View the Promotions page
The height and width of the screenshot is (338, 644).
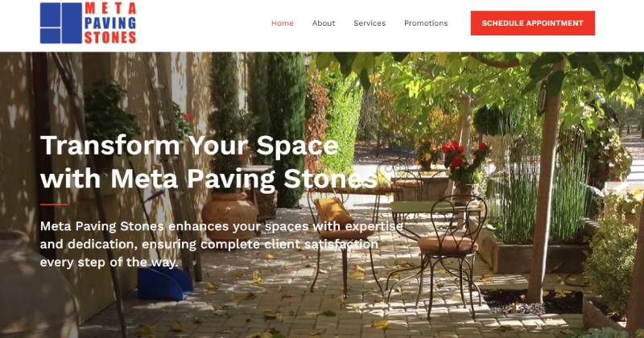coord(426,23)
